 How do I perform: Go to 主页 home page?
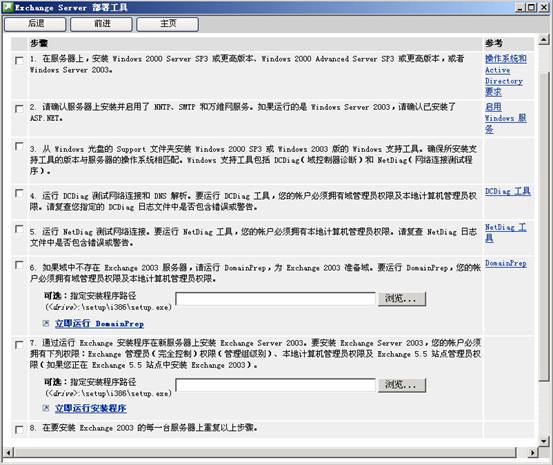click(168, 24)
